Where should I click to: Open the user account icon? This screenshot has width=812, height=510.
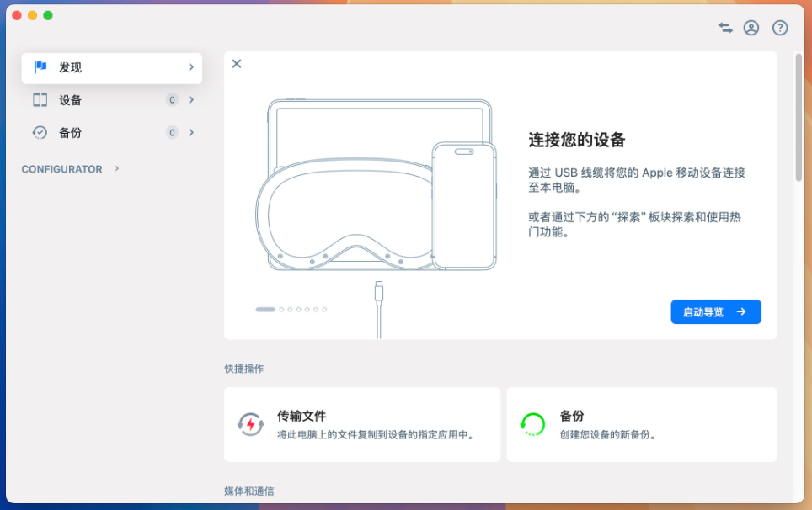coord(751,28)
